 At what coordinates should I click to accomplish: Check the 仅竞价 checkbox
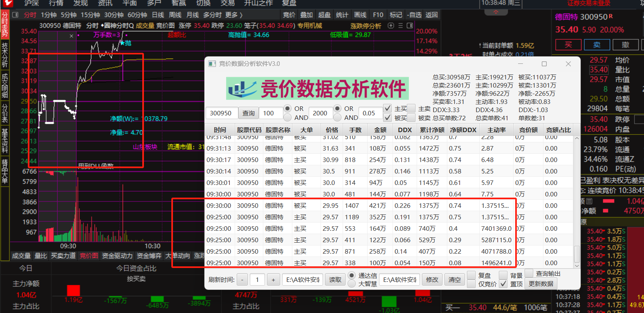click(x=471, y=284)
